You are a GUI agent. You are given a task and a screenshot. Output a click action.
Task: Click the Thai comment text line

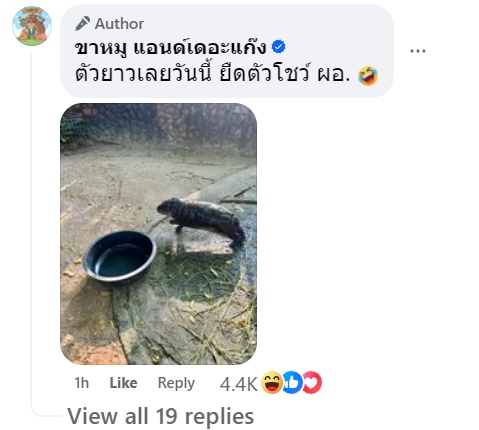[212, 75]
